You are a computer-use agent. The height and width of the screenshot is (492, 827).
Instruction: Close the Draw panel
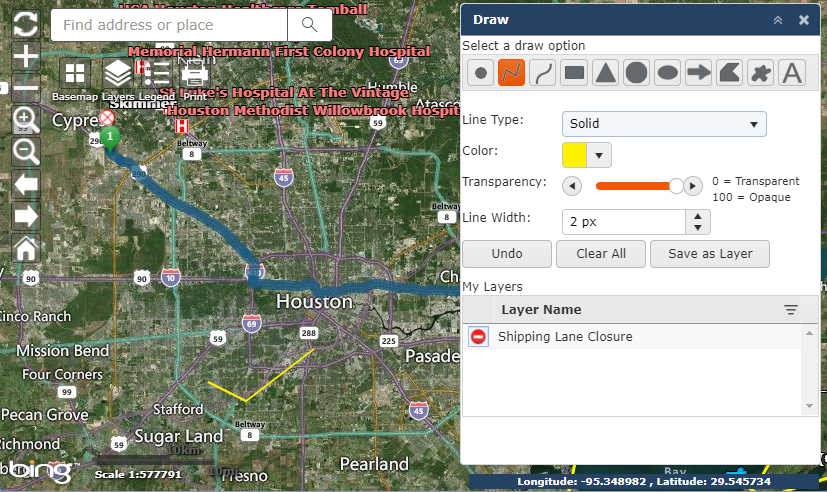(804, 20)
